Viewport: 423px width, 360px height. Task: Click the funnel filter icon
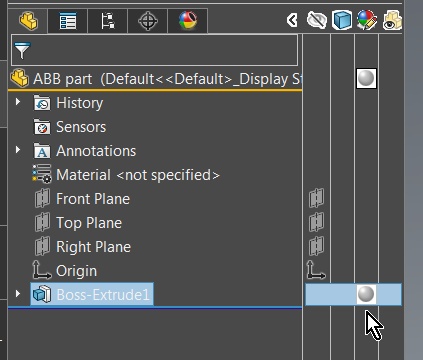(x=22, y=50)
